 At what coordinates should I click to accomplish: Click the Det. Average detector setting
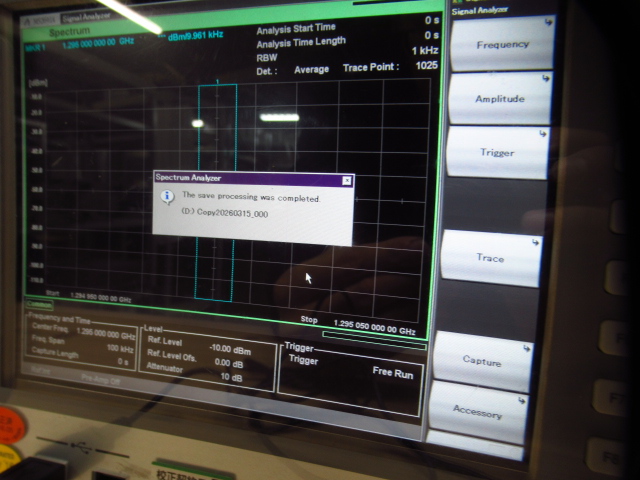click(311, 69)
